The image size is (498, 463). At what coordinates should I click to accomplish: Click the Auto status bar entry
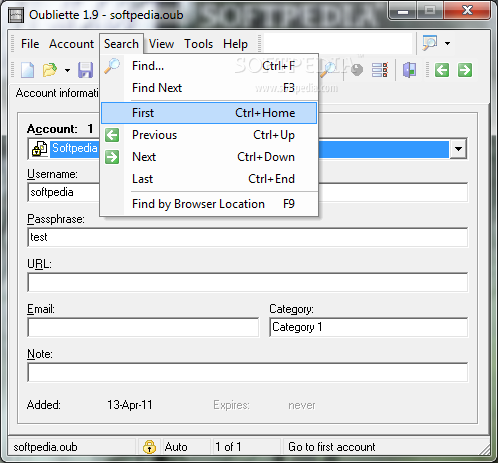pyautogui.click(x=176, y=447)
